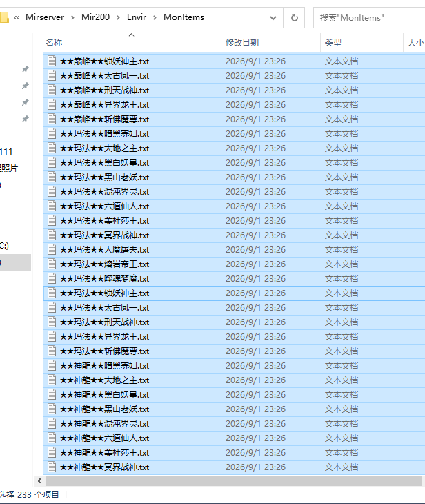Click file icon of ★★玛法★★黑白妖皇.txt
425x504 pixels.
(52, 162)
